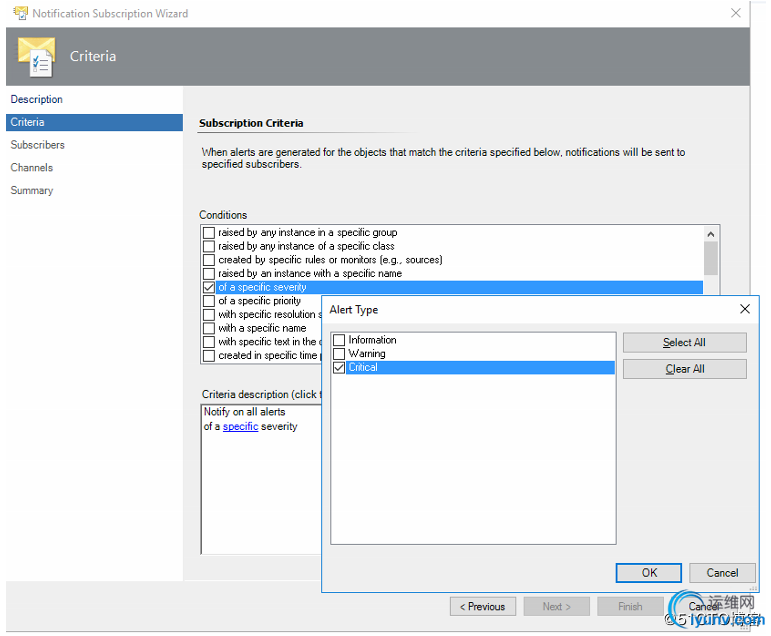Click the Next button
This screenshot has height=636, width=771.
tap(556, 606)
